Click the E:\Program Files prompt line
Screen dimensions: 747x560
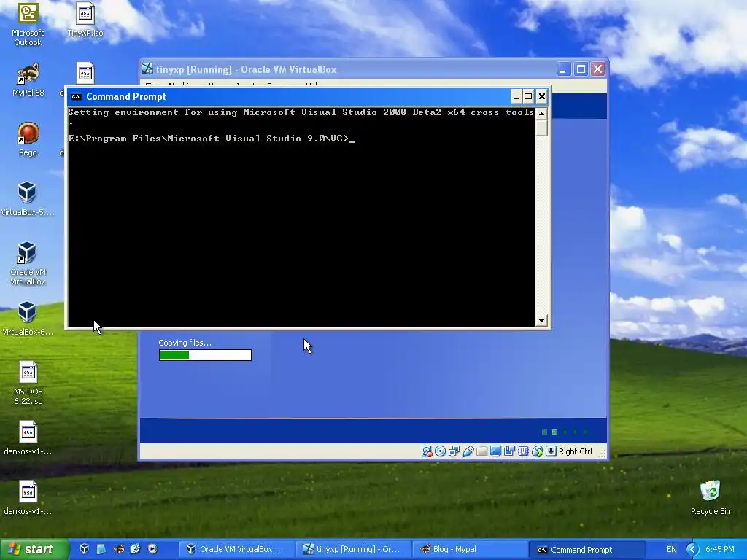pyautogui.click(x=211, y=139)
